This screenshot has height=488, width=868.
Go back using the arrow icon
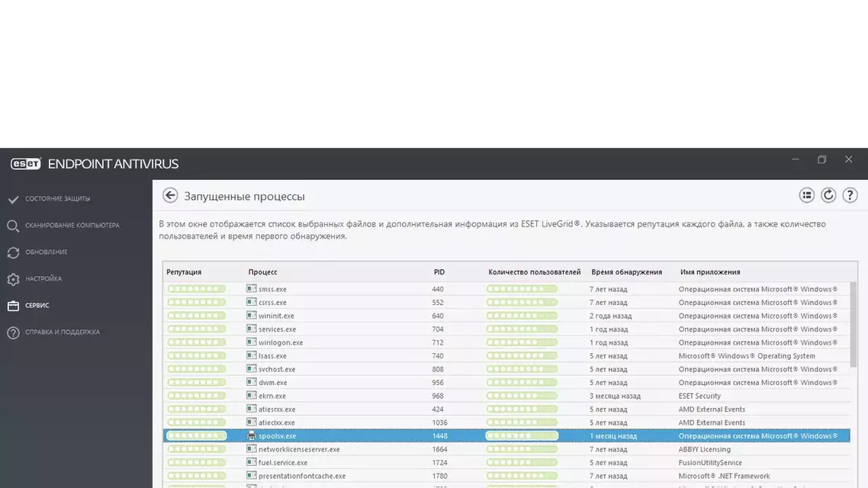pos(170,195)
